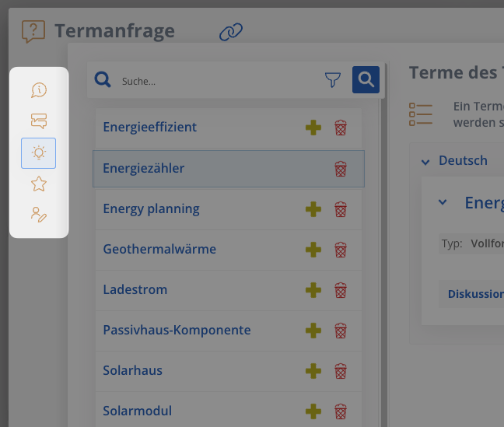Focus the Suche search field
The width and height of the screenshot is (504, 427).
(219, 81)
